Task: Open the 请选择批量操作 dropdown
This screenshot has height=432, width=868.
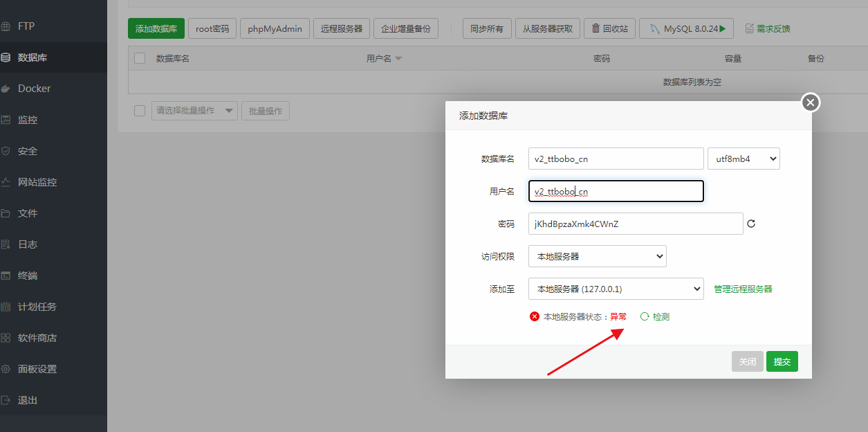Action: tap(194, 111)
